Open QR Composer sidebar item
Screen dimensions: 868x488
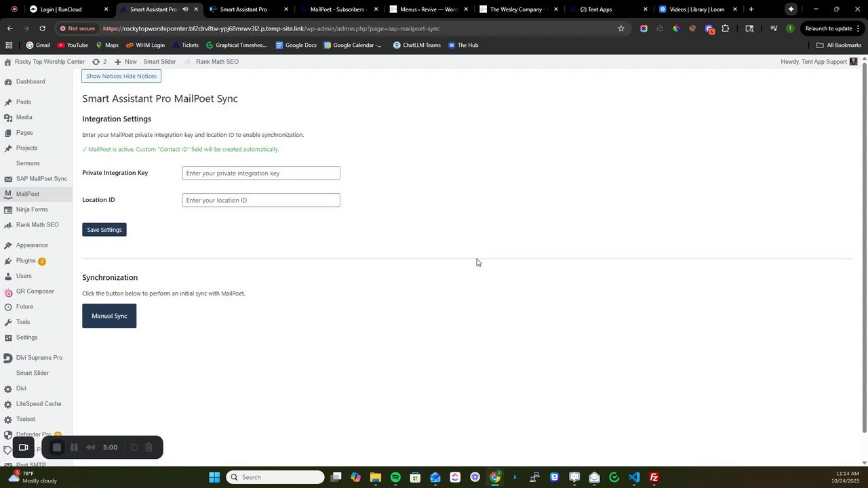tap(35, 291)
